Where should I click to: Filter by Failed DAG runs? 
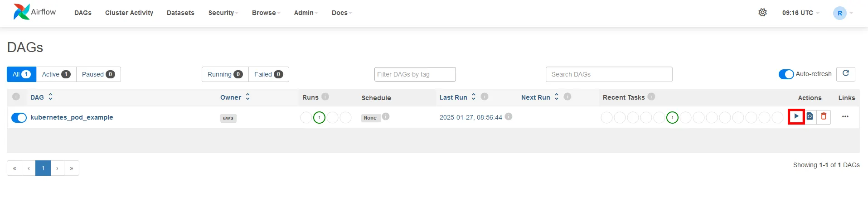pos(268,74)
